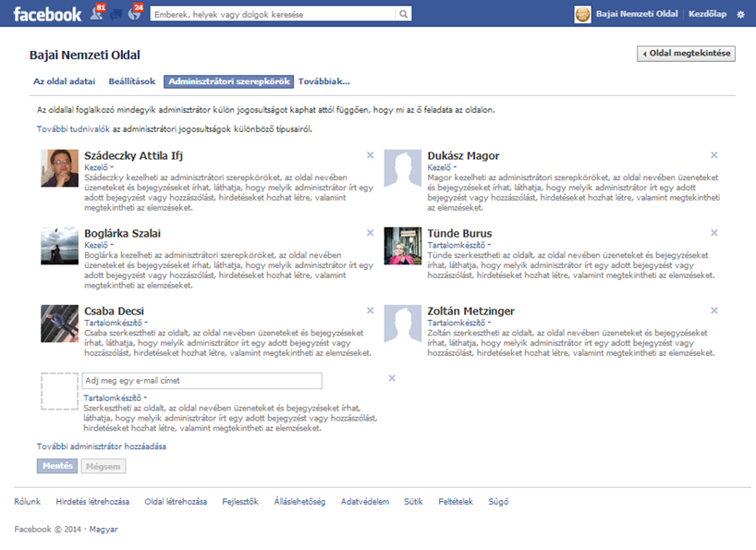This screenshot has width=756, height=550.
Task: Remove admin Csaba Decsi
Action: coord(371,311)
